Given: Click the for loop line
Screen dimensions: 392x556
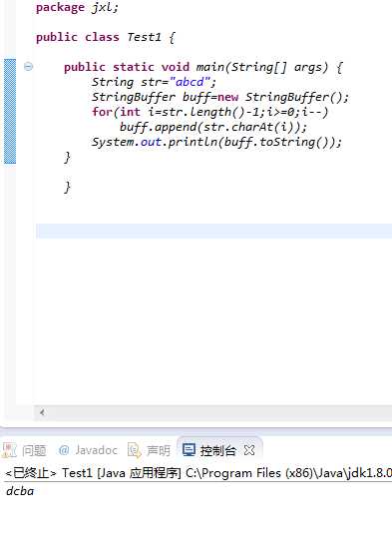Looking at the screenshot, I should pos(210,112).
